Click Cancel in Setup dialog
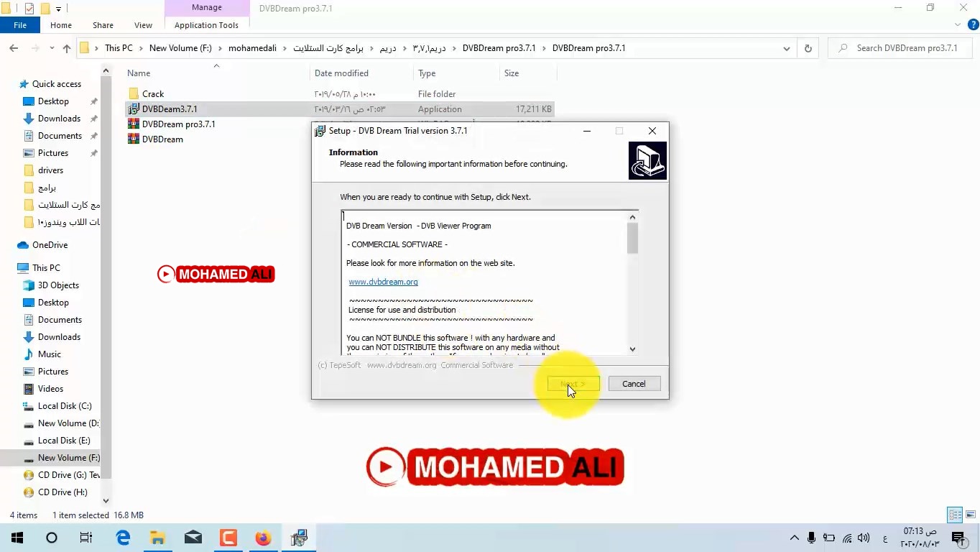This screenshot has width=980, height=552. pyautogui.click(x=634, y=384)
